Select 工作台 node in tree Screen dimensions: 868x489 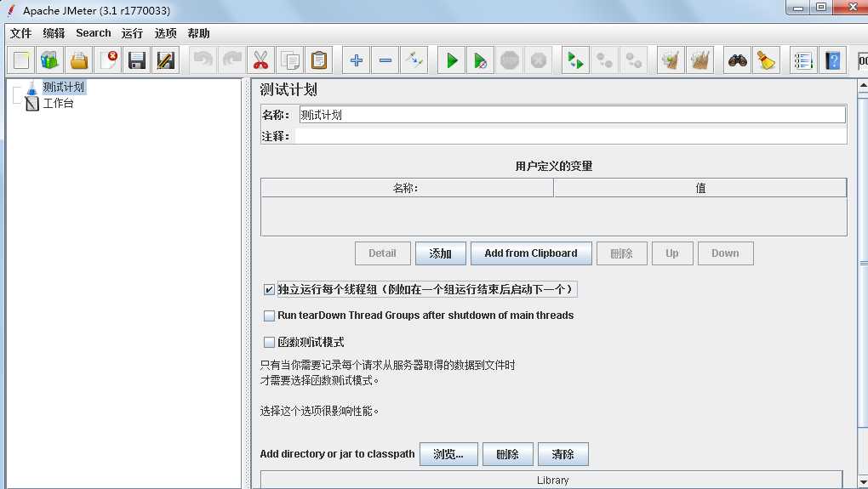(x=58, y=103)
